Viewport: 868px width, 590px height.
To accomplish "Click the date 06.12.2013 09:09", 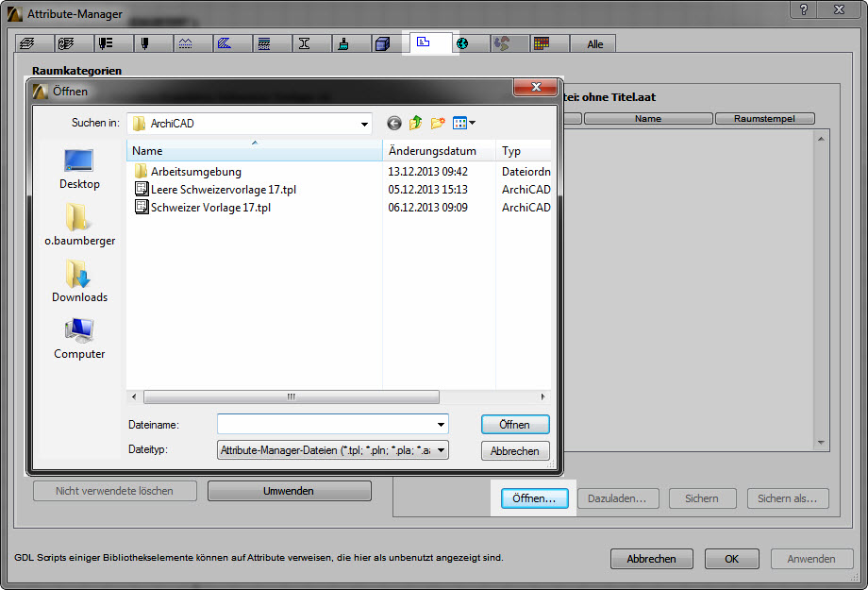I will coord(428,207).
